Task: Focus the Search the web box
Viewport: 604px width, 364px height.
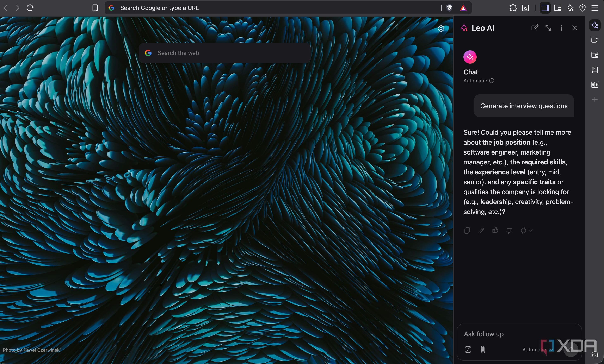Action: 224,53
